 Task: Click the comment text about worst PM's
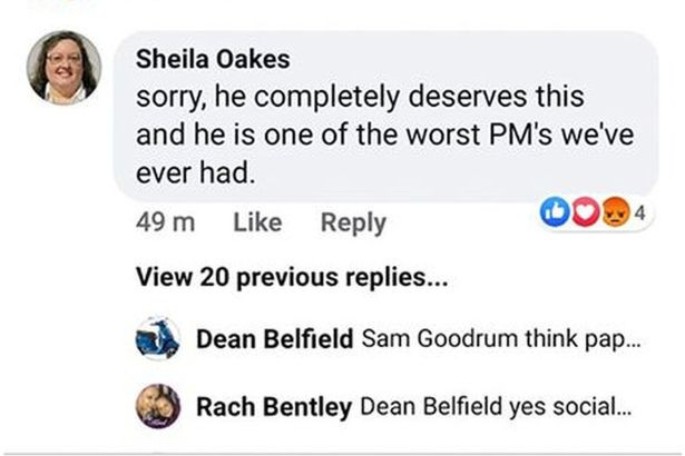tap(385, 134)
